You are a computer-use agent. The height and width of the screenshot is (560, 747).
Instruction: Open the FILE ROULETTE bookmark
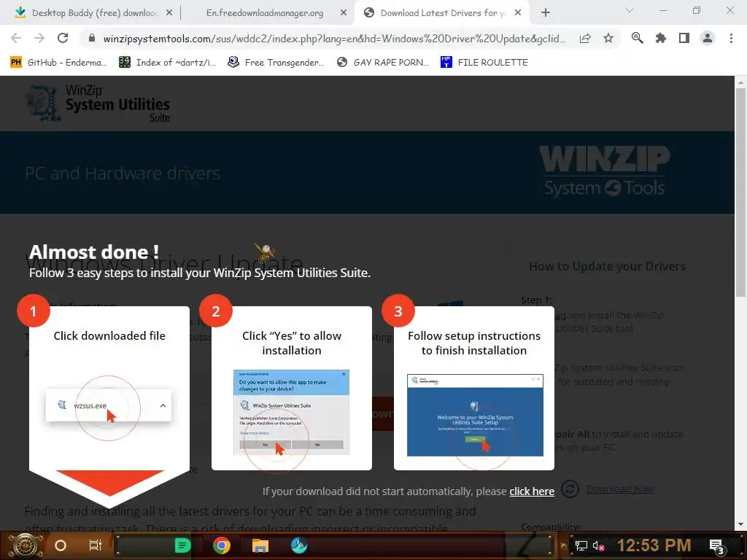[x=484, y=63]
